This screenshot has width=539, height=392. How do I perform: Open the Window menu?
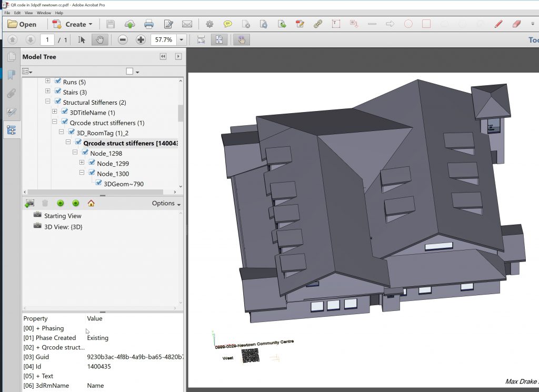(44, 13)
